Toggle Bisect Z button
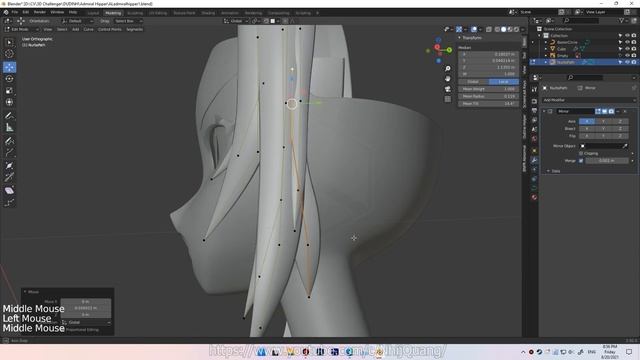Viewport: 640px width, 360px height. pyautogui.click(x=620, y=129)
